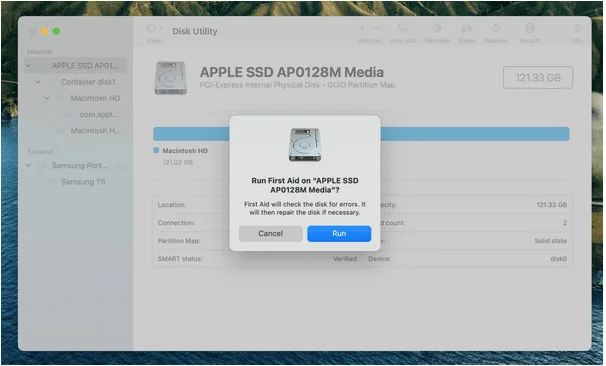Click the Solid state value
606x366 pixels.
(550, 241)
